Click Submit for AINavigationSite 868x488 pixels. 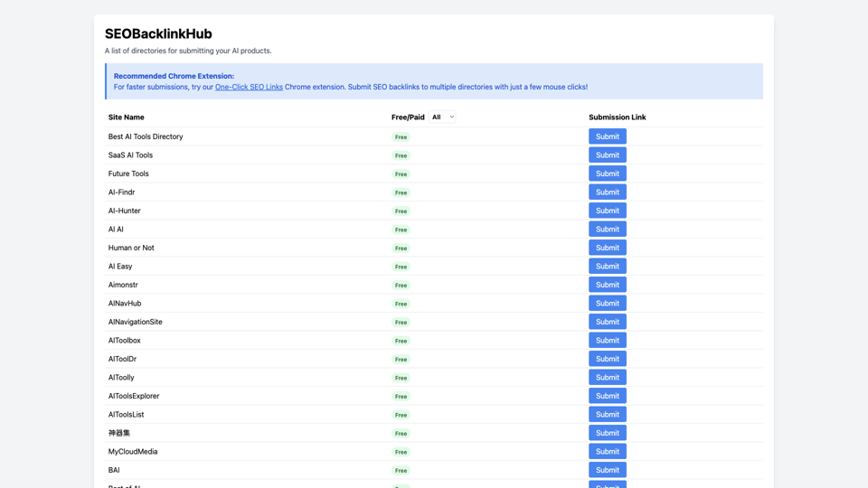608,322
